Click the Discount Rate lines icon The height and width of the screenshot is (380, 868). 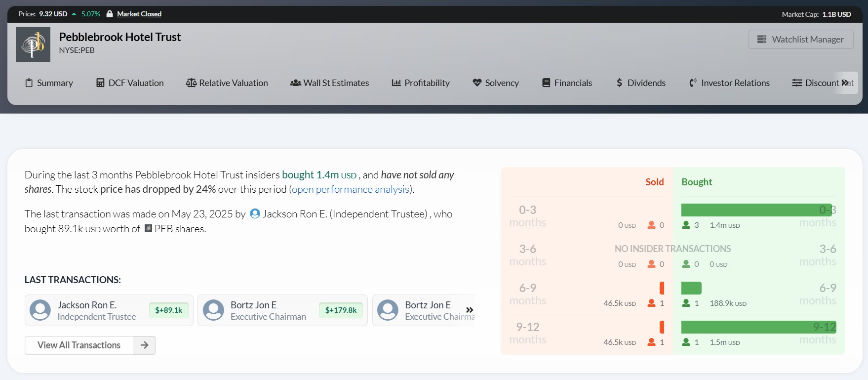[797, 83]
